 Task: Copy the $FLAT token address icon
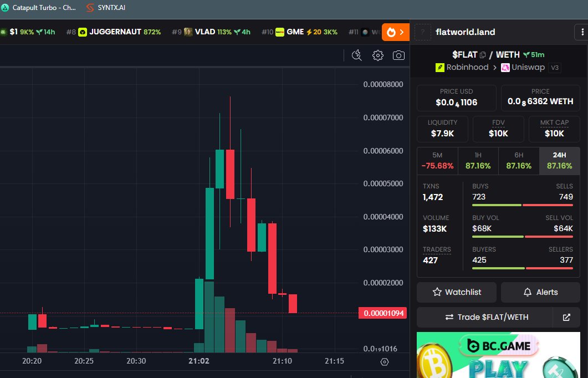[483, 55]
